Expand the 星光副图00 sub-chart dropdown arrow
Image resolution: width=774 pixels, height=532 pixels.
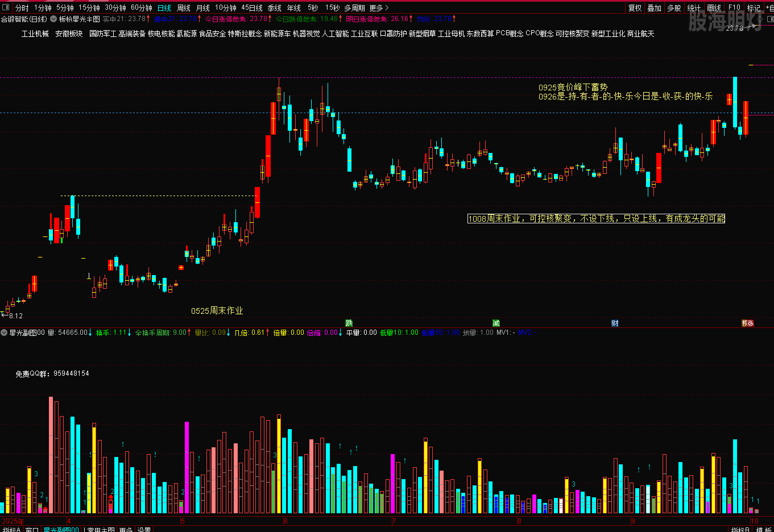click(5, 332)
